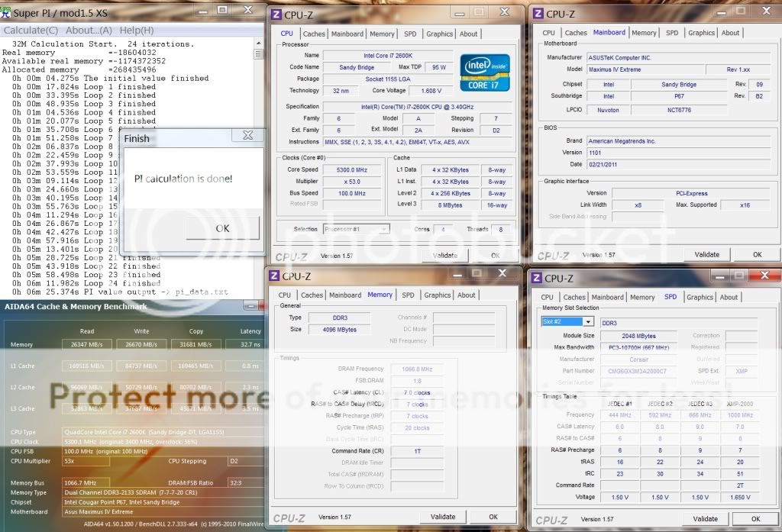Image resolution: width=782 pixels, height=532 pixels.
Task: Select the Multiplier value x 53.0
Action: pyautogui.click(x=352, y=182)
